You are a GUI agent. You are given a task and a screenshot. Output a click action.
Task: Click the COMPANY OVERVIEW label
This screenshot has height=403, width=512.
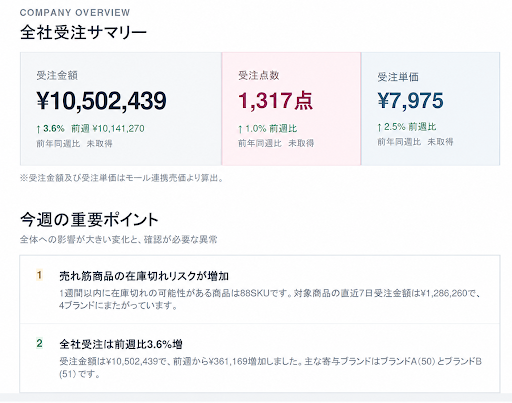click(75, 13)
